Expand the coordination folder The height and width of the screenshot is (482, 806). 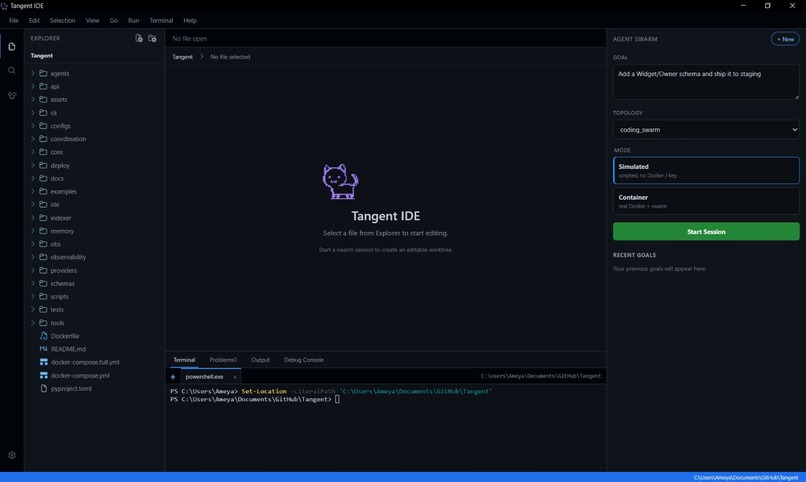pyautogui.click(x=33, y=139)
